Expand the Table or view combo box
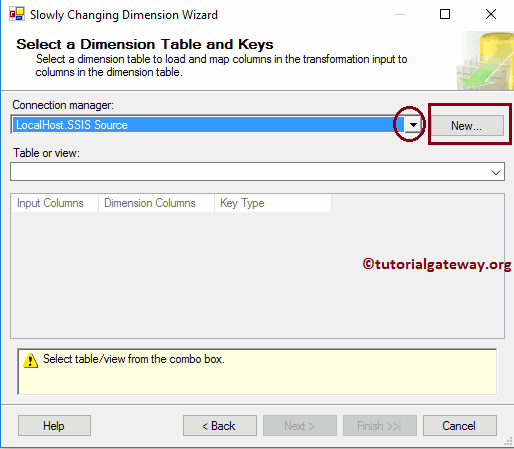Image resolution: width=514 pixels, height=449 pixels. pyautogui.click(x=496, y=172)
